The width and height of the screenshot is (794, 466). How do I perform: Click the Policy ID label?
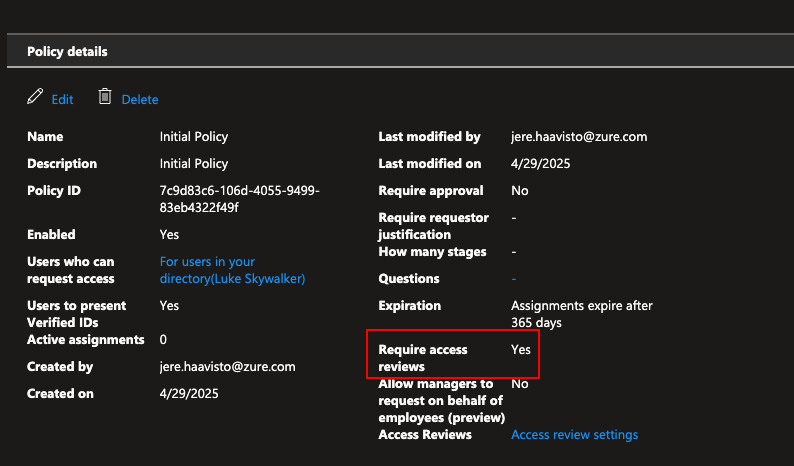pyautogui.click(x=54, y=190)
